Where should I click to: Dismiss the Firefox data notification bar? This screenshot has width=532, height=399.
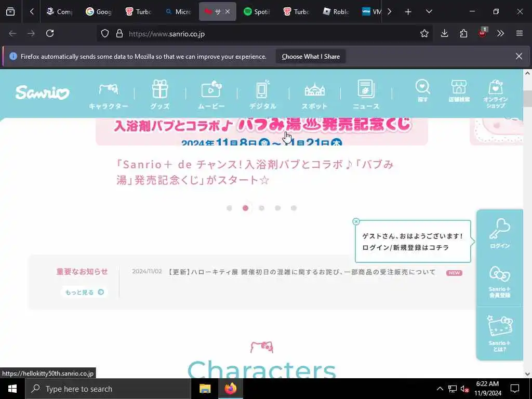(519, 56)
